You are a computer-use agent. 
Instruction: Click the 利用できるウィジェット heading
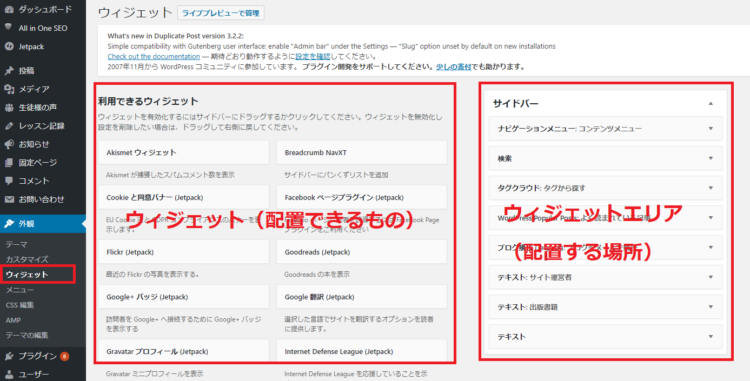[148, 101]
